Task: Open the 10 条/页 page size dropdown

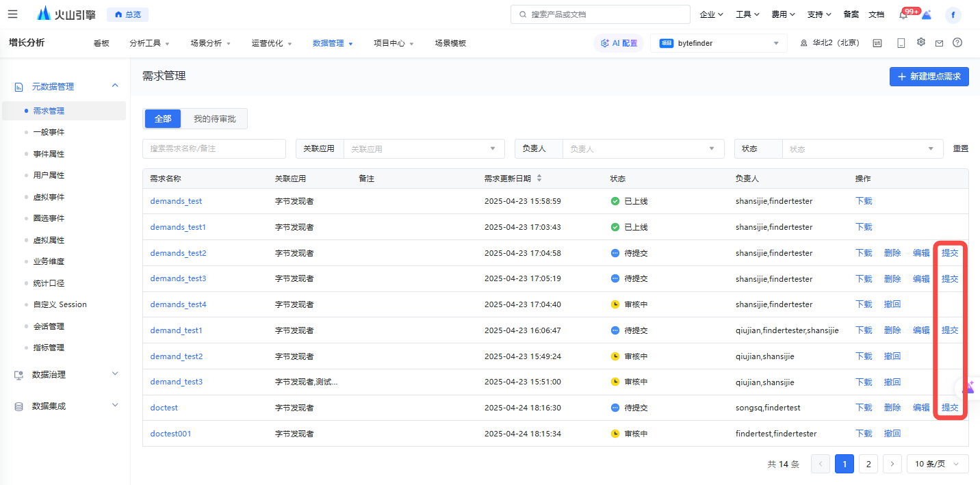Action: (x=937, y=464)
